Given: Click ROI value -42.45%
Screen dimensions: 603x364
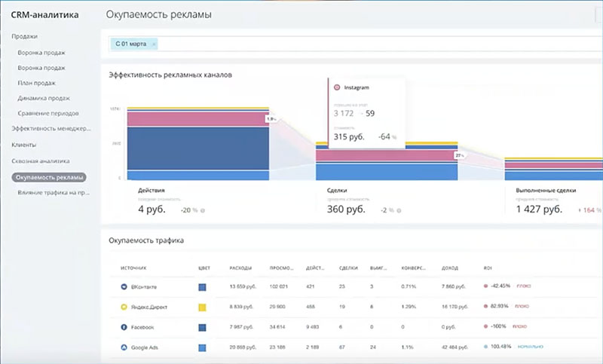Looking at the screenshot, I should click(x=500, y=286).
